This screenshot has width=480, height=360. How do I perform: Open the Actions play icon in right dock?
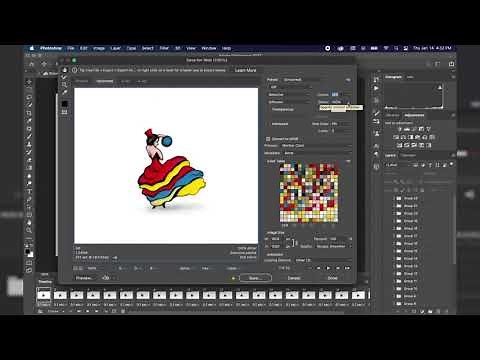pyautogui.click(x=376, y=88)
